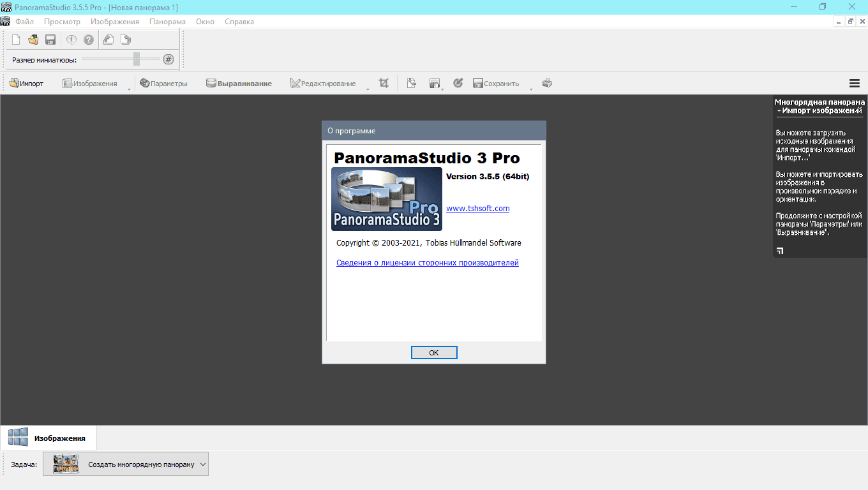Click the Сохранить toolbar button
The height and width of the screenshot is (490, 868).
[496, 84]
